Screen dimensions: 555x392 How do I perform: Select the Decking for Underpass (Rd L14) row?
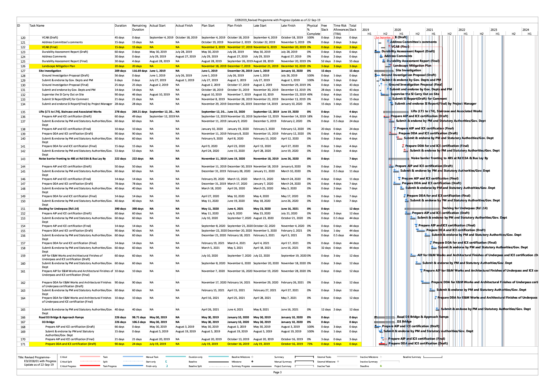[59, 209]
